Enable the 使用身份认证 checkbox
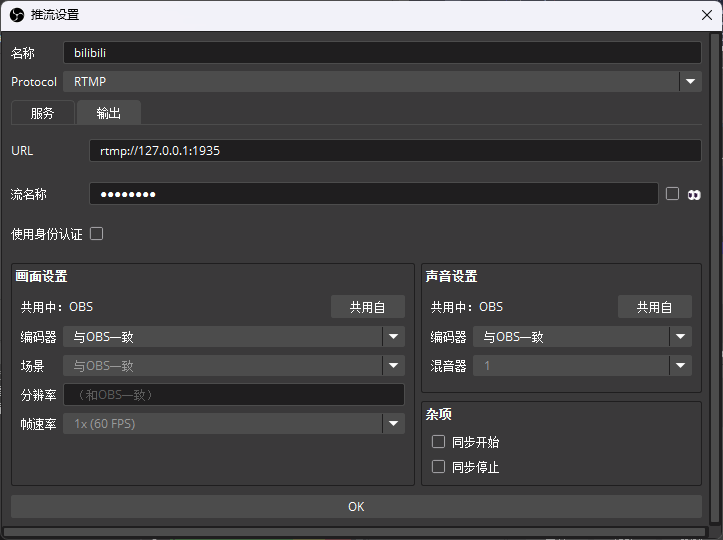Image resolution: width=723 pixels, height=540 pixels. point(97,234)
